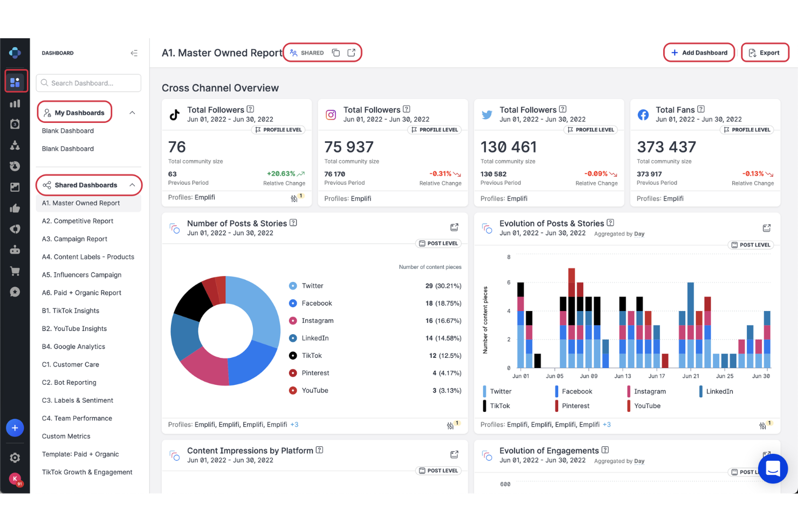
Task: Click the Add Dashboard button
Action: (x=699, y=52)
